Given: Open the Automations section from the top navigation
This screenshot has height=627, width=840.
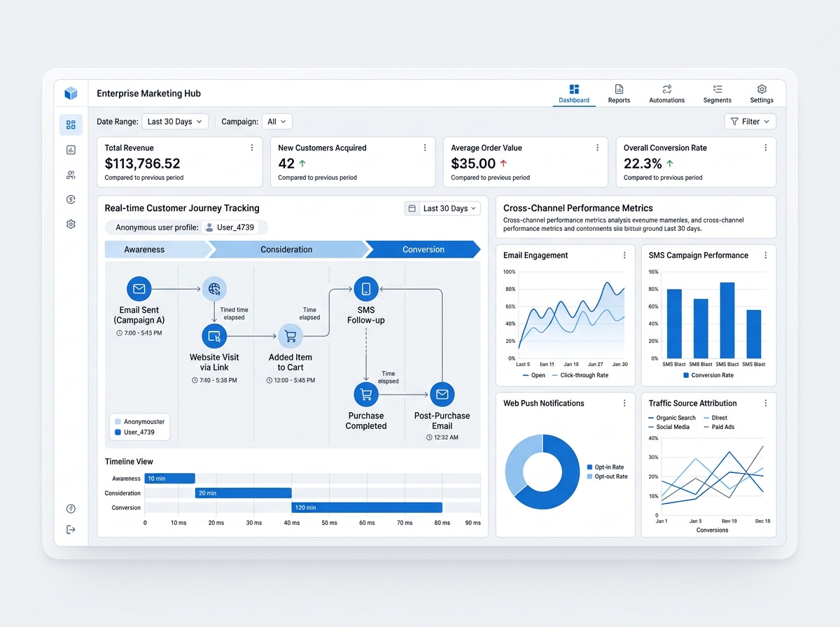Looking at the screenshot, I should (666, 93).
